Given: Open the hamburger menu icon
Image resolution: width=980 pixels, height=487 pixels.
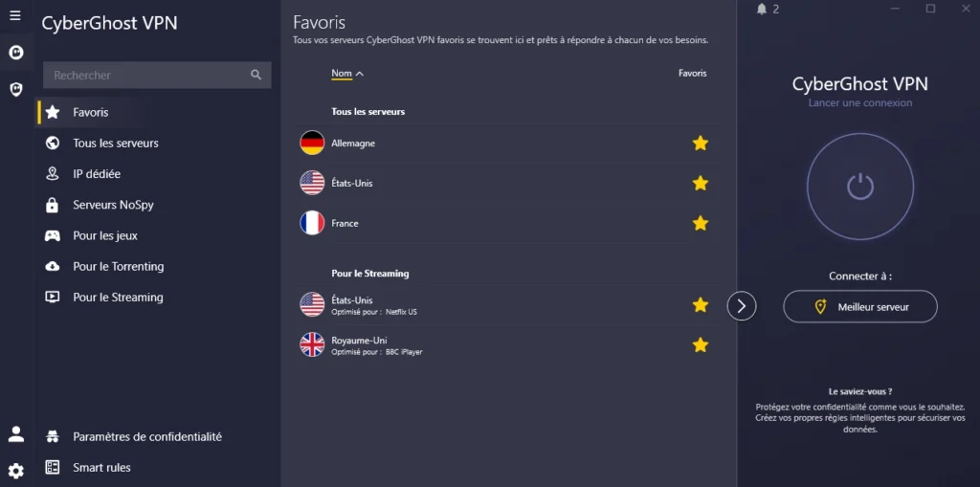Looking at the screenshot, I should pos(15,15).
